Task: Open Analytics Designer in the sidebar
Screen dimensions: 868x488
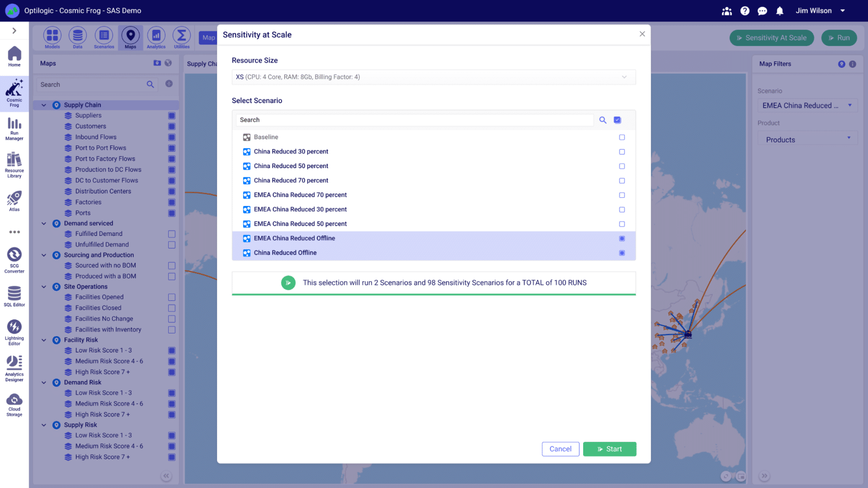Action: click(14, 369)
